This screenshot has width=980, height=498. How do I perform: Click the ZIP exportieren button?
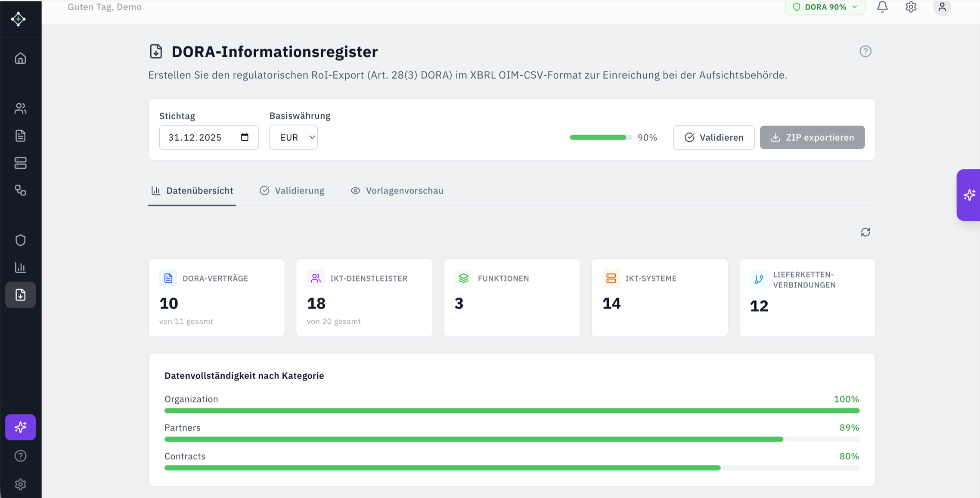click(x=812, y=137)
